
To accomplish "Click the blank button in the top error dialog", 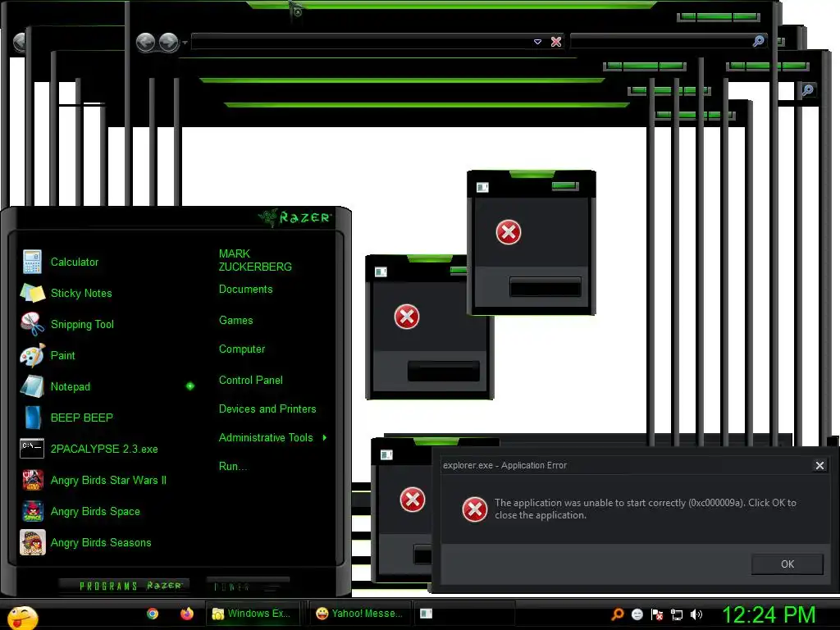I will click(545, 286).
